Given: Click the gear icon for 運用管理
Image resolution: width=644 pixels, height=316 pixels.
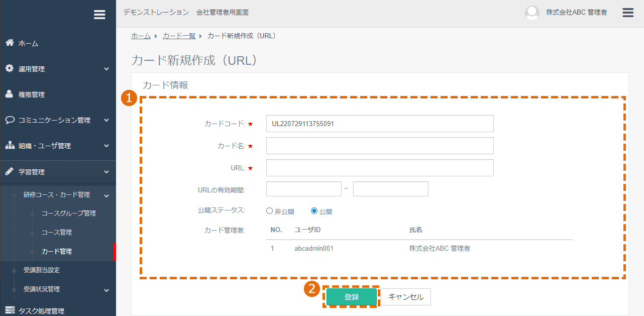Looking at the screenshot, I should 10,68.
